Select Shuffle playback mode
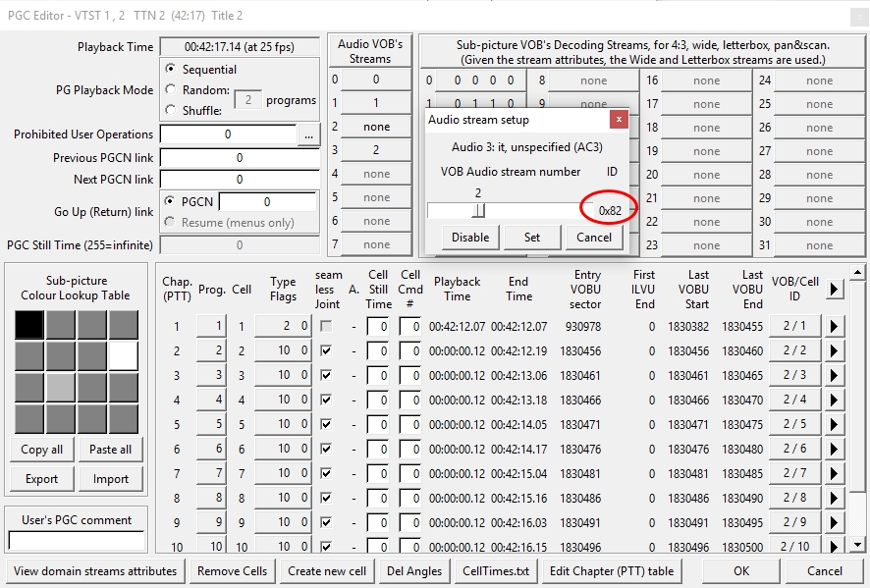870x588 pixels. pyautogui.click(x=170, y=110)
